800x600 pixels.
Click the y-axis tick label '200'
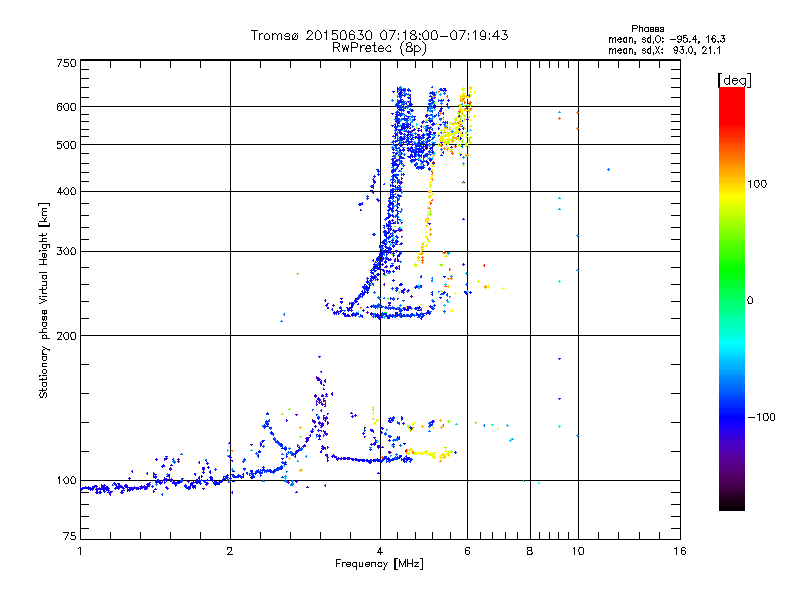pyautogui.click(x=66, y=336)
